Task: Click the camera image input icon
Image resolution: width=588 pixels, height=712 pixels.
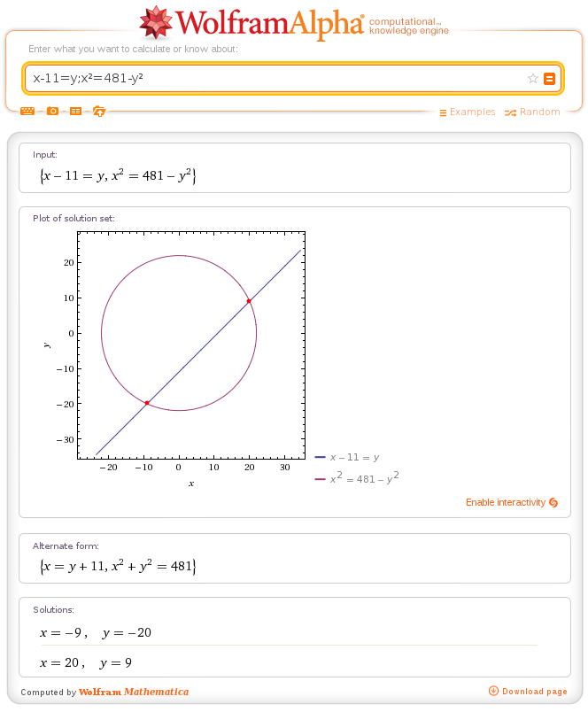Action: (x=52, y=112)
